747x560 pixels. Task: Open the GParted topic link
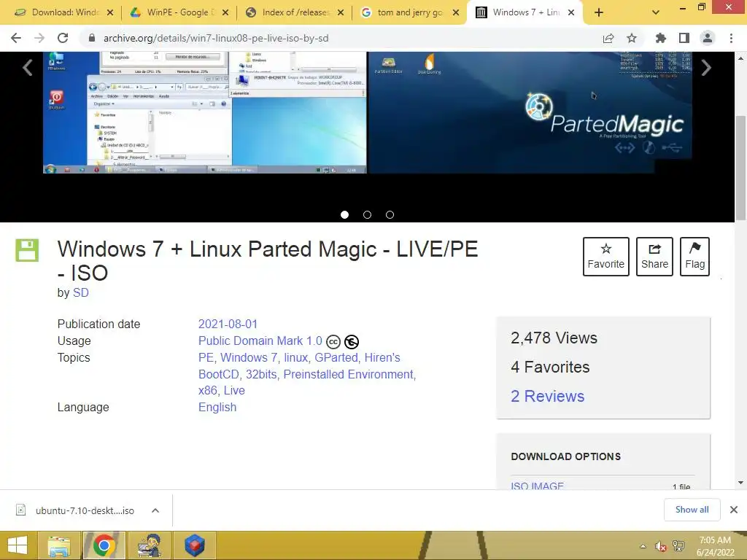tap(336, 357)
